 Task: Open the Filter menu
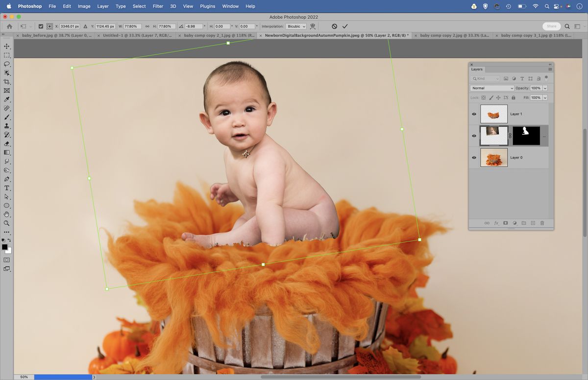[158, 6]
